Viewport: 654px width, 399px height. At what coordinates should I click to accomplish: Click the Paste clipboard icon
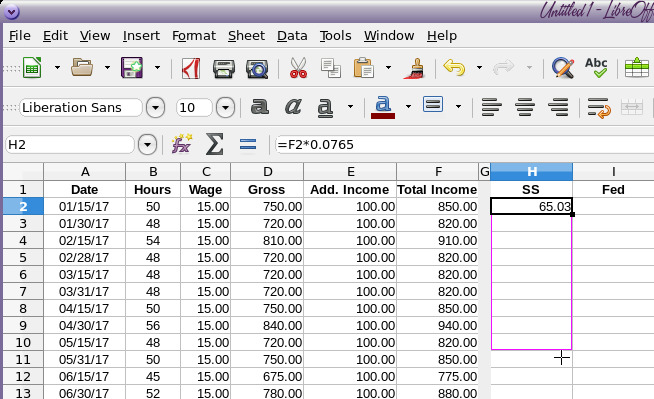pos(363,68)
